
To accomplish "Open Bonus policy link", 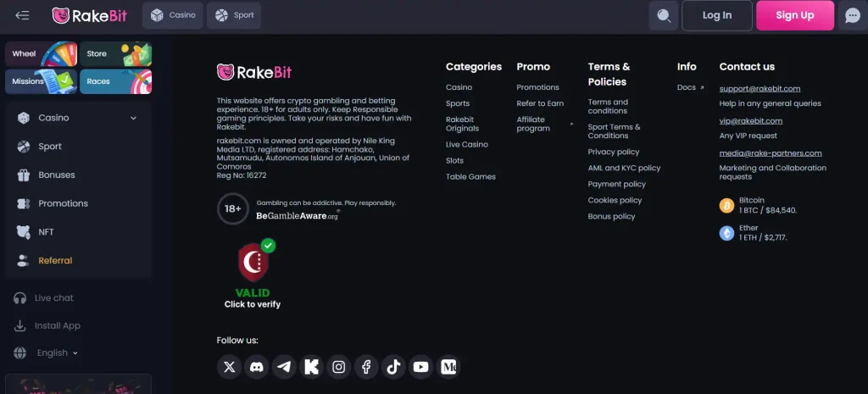I will pos(612,216).
